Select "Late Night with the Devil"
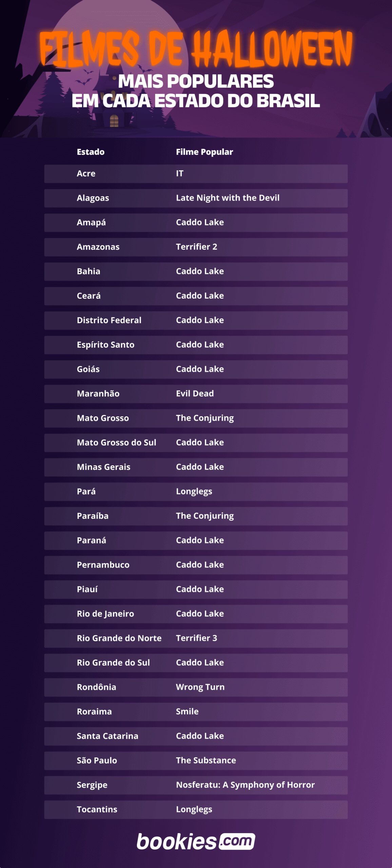This screenshot has height=868, width=392. pyautogui.click(x=228, y=198)
